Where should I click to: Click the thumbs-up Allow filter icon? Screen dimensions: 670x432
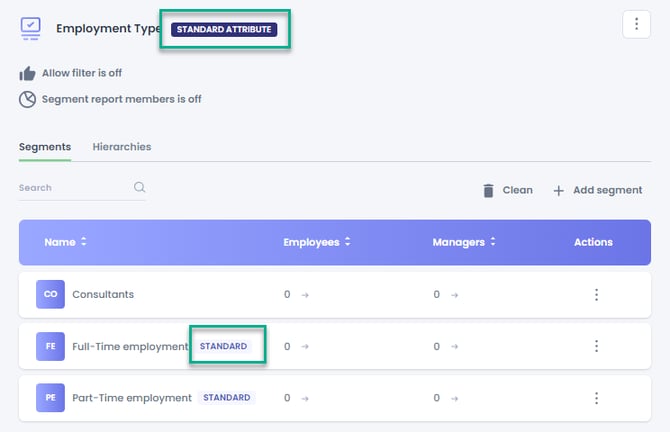click(27, 73)
